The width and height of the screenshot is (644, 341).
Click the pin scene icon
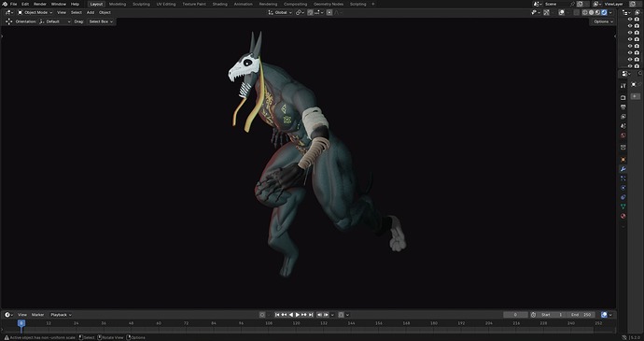click(x=572, y=4)
